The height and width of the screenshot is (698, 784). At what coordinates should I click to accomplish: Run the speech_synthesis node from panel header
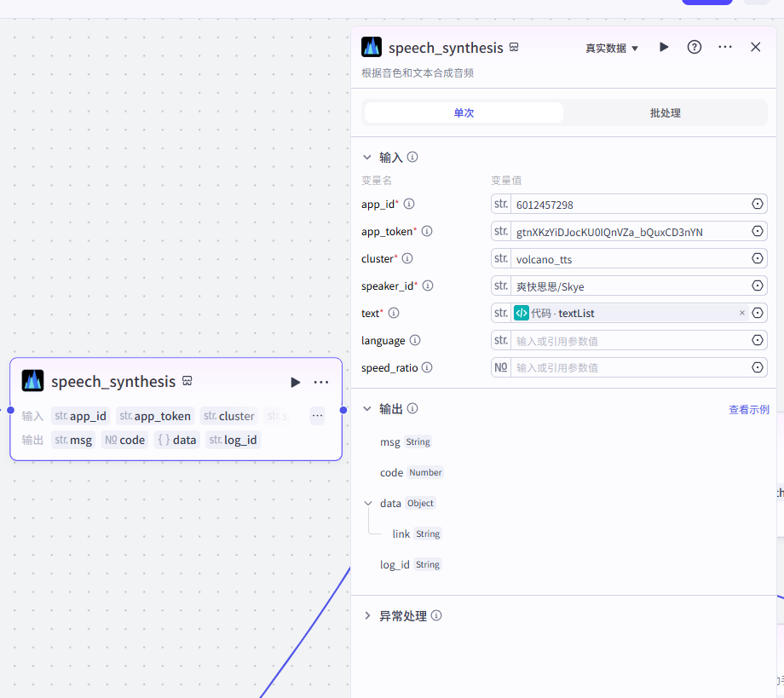664,47
